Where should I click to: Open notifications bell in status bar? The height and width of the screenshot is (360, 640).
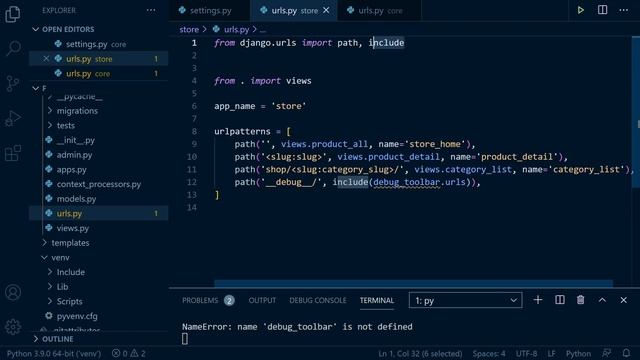[x=626, y=353]
